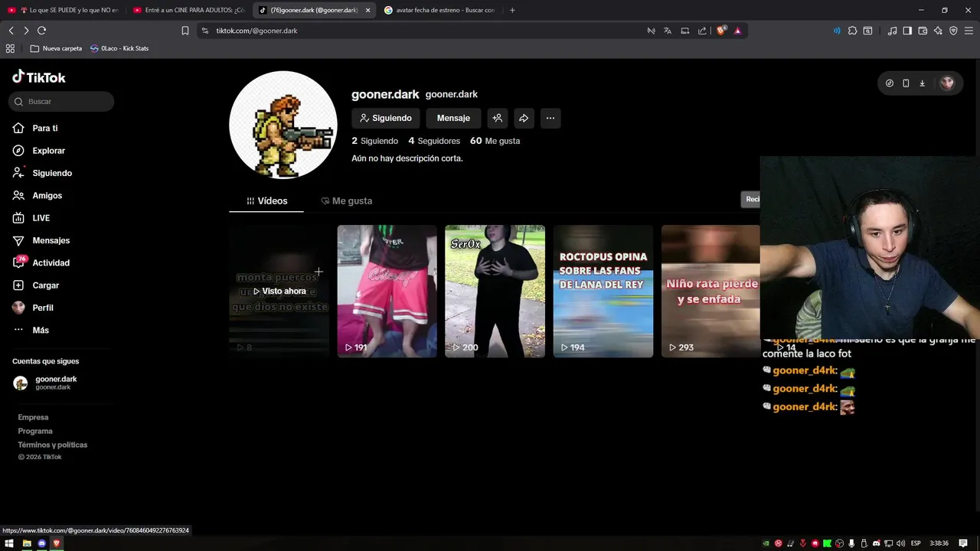The height and width of the screenshot is (551, 980).
Task: Click the music note playlist icon
Action: 892,31
